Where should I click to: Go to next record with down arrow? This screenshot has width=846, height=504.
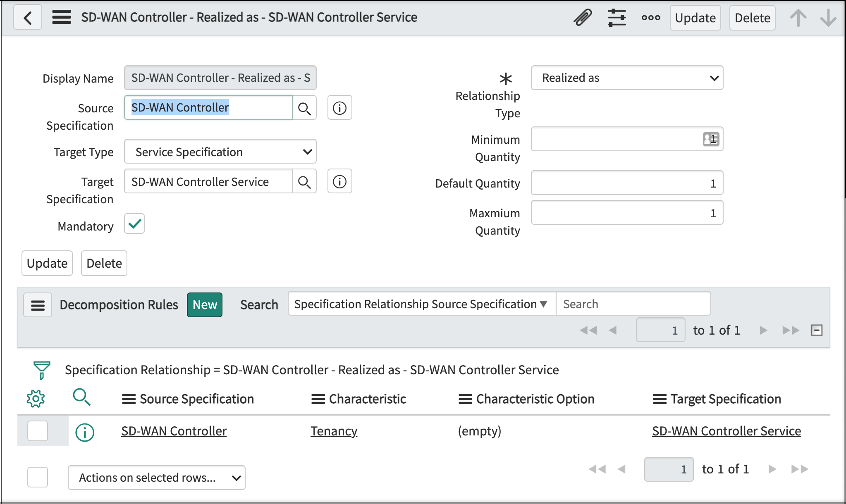point(828,18)
